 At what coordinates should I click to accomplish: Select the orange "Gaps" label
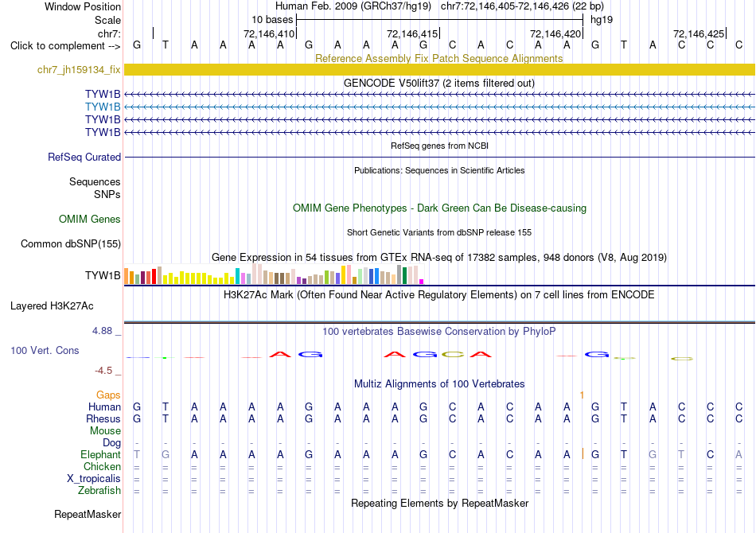pos(108,395)
